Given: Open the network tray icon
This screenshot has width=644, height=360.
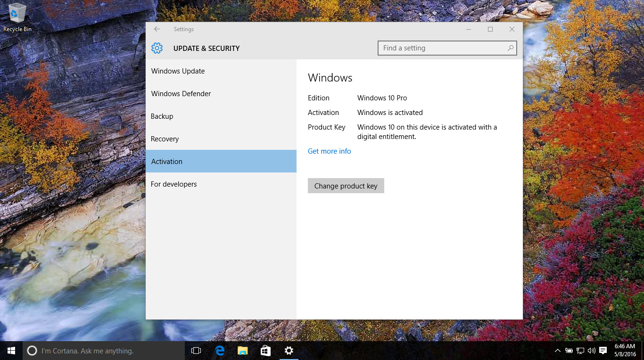Looking at the screenshot, I should [x=580, y=351].
